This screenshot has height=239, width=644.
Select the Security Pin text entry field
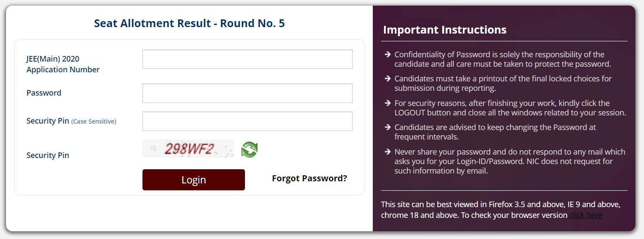coord(247,121)
